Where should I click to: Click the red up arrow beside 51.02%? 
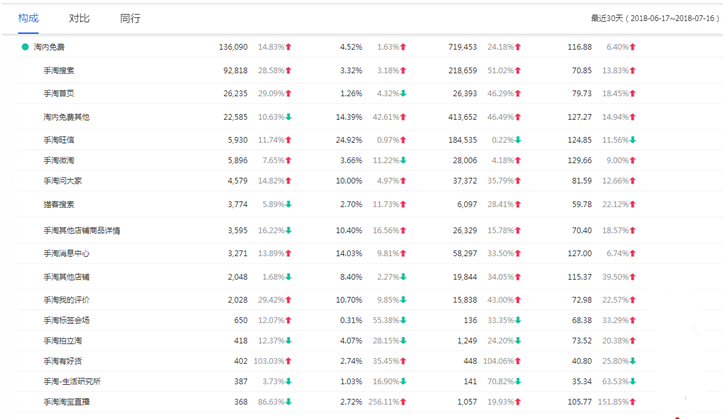pyautogui.click(x=518, y=71)
